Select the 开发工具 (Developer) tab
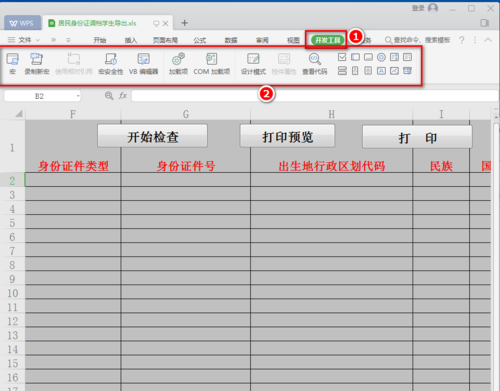Screen dimensions: 500x391 tap(327, 40)
